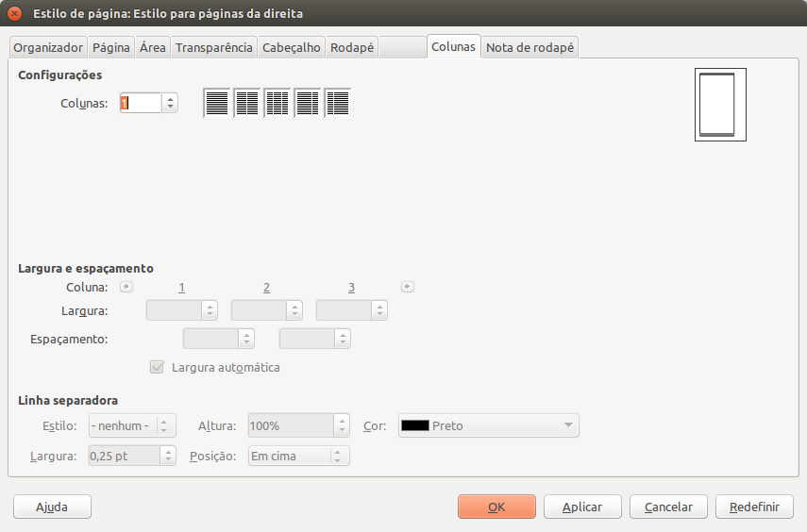Click the column 1 Largura input field
The width and height of the screenshot is (807, 532).
tap(174, 310)
